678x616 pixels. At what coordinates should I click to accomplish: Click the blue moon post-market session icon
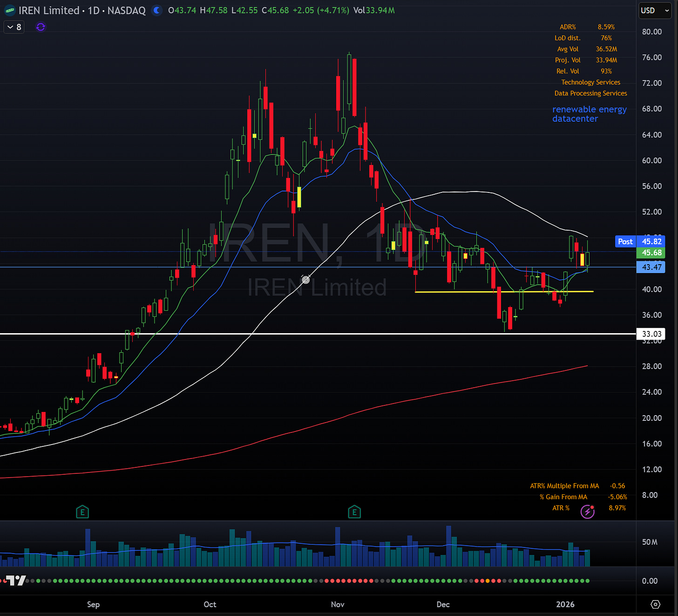(157, 10)
